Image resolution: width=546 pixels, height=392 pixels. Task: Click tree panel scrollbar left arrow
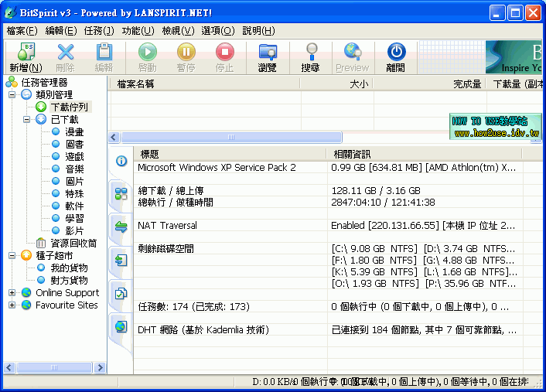pos(9,367)
